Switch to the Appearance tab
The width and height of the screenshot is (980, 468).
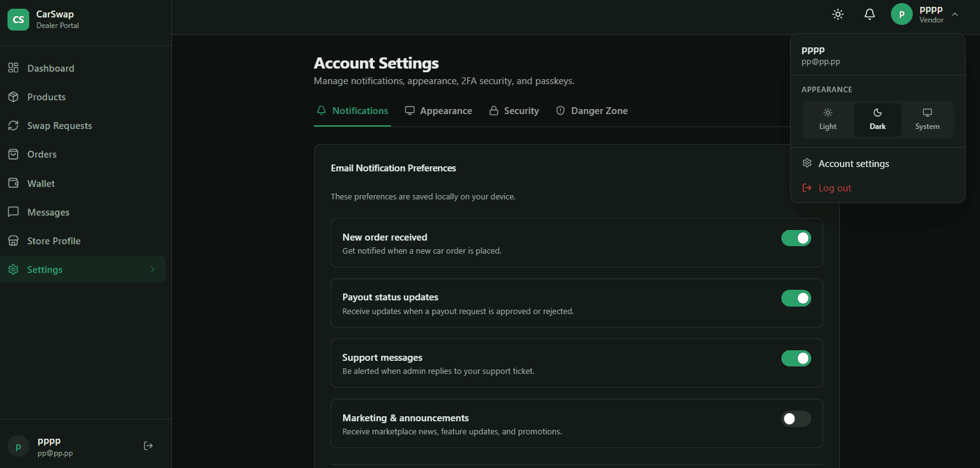pos(438,111)
